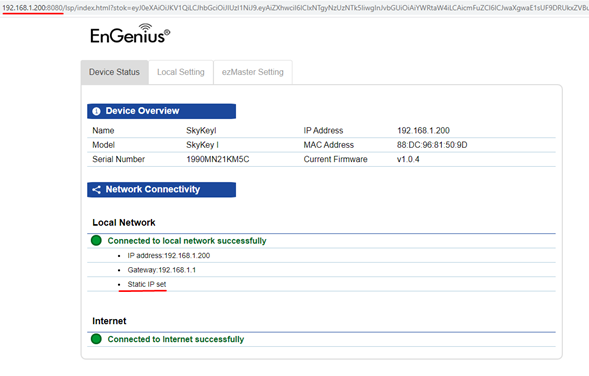Click the 'Connected to local network successfully' text
This screenshot has width=589, height=376.
click(187, 241)
